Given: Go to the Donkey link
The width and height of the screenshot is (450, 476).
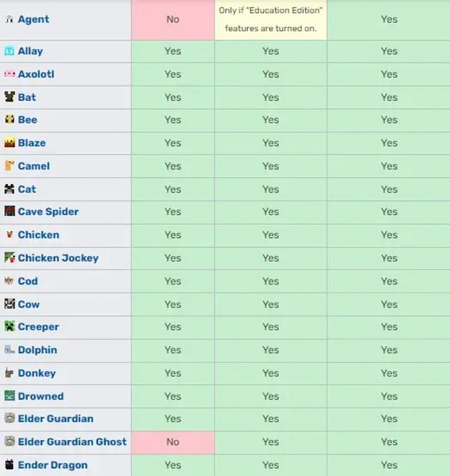Looking at the screenshot, I should tap(37, 373).
